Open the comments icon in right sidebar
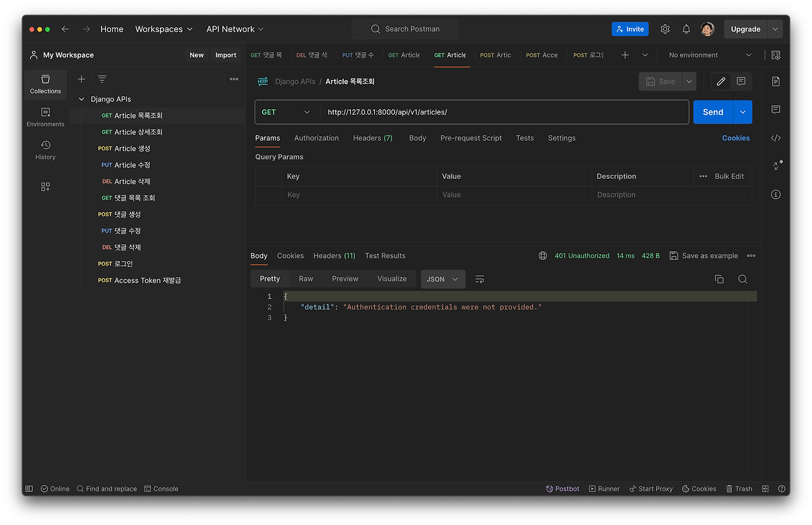Screen dimensions: 812x525 776,110
